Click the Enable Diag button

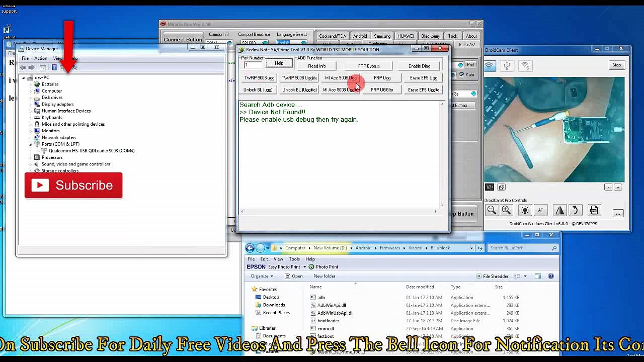[420, 66]
